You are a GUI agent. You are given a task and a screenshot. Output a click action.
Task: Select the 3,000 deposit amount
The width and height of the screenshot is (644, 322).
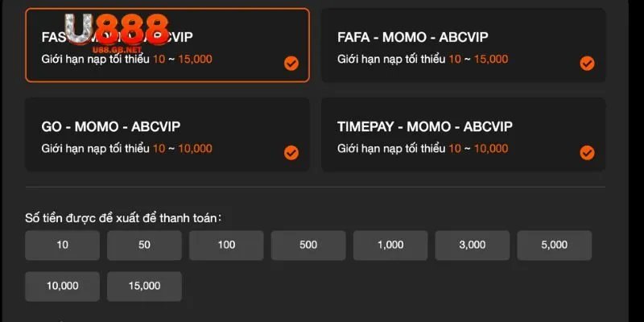pyautogui.click(x=473, y=246)
